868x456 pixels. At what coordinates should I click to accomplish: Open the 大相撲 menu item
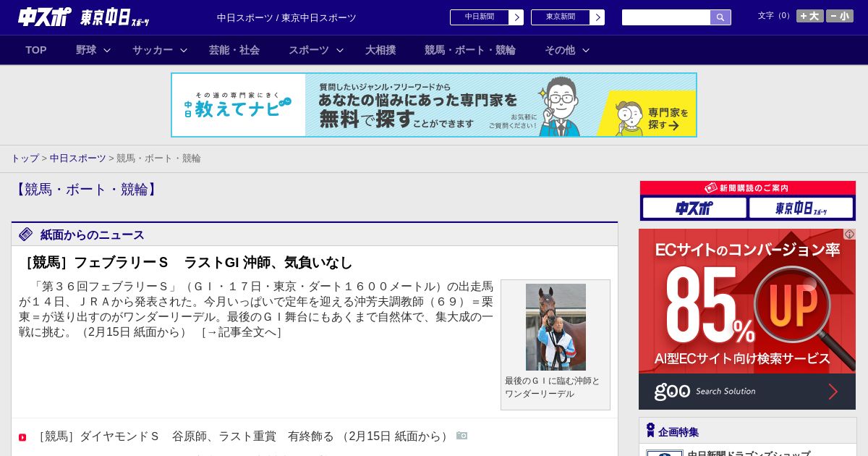tap(380, 50)
